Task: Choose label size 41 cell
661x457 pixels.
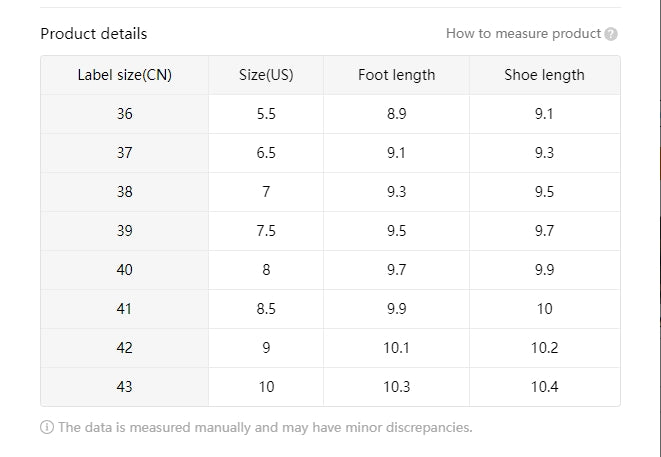Action: (125, 309)
